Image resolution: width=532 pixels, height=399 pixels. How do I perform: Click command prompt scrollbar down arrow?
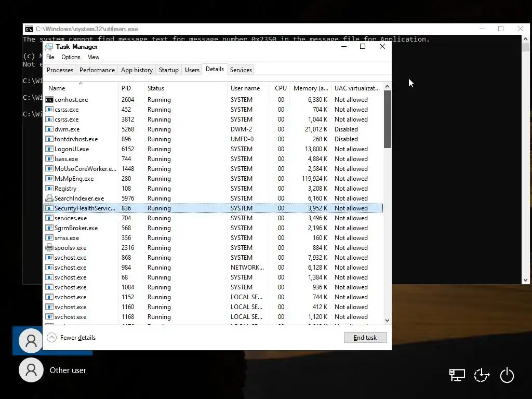[526, 280]
